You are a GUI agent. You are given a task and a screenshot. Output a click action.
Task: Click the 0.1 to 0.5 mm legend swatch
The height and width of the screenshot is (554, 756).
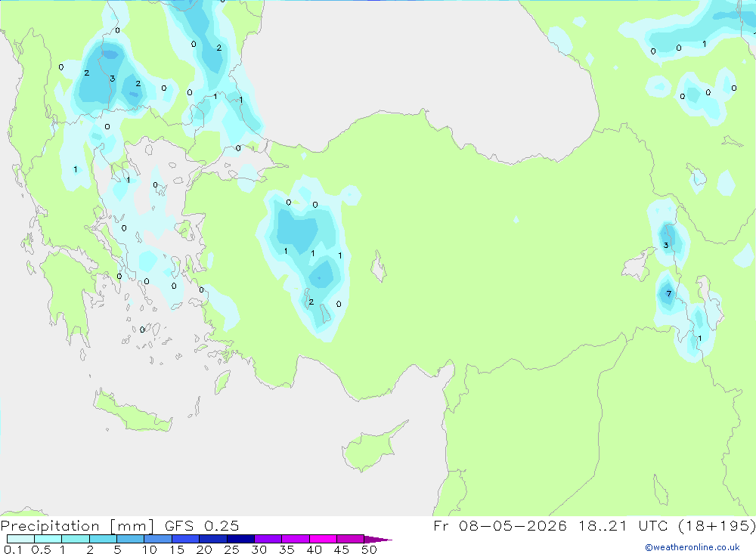click(x=20, y=539)
